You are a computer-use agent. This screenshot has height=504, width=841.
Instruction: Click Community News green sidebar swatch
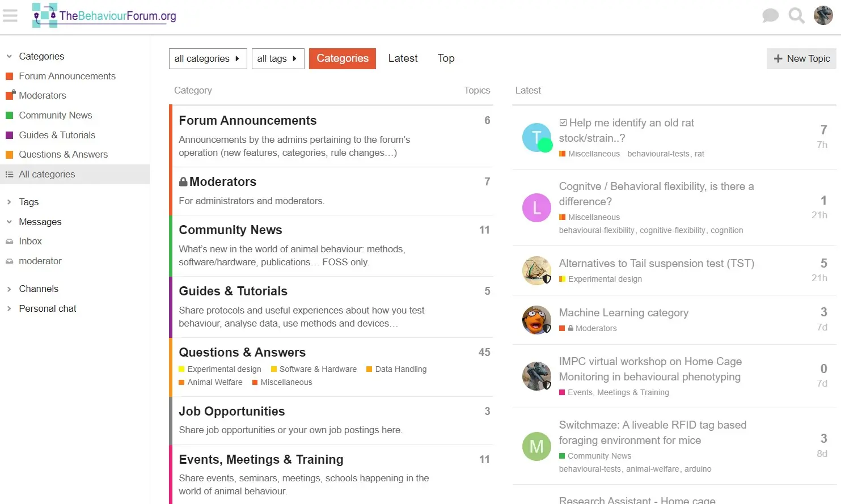click(9, 115)
